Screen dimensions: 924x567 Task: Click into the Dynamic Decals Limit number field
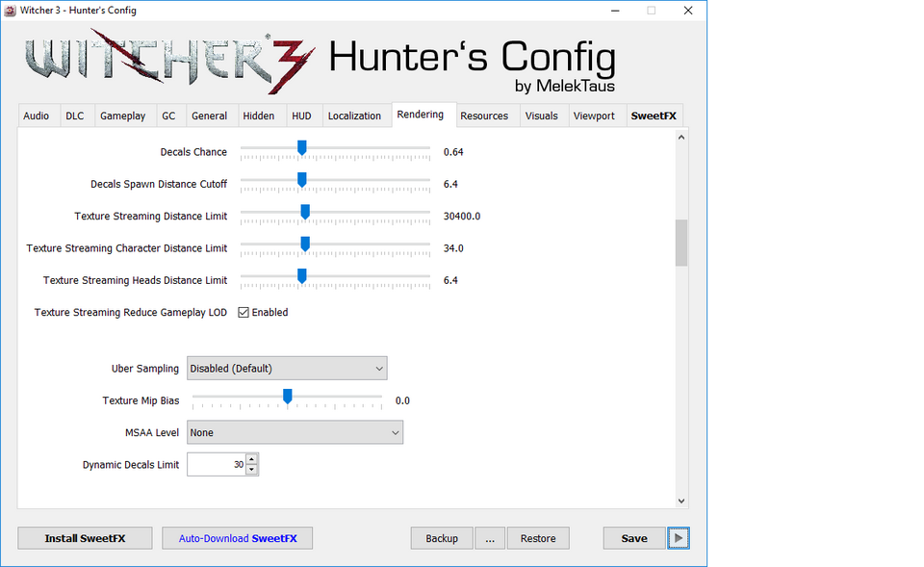click(x=217, y=464)
